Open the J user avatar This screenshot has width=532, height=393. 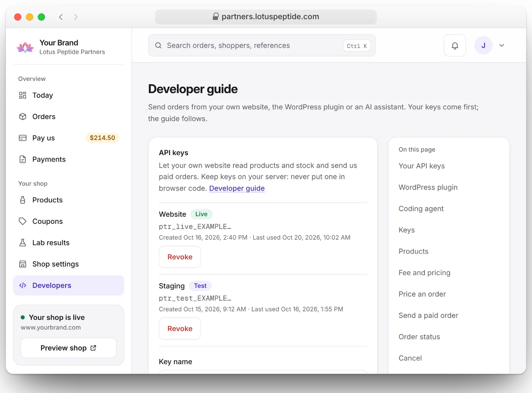pos(483,45)
